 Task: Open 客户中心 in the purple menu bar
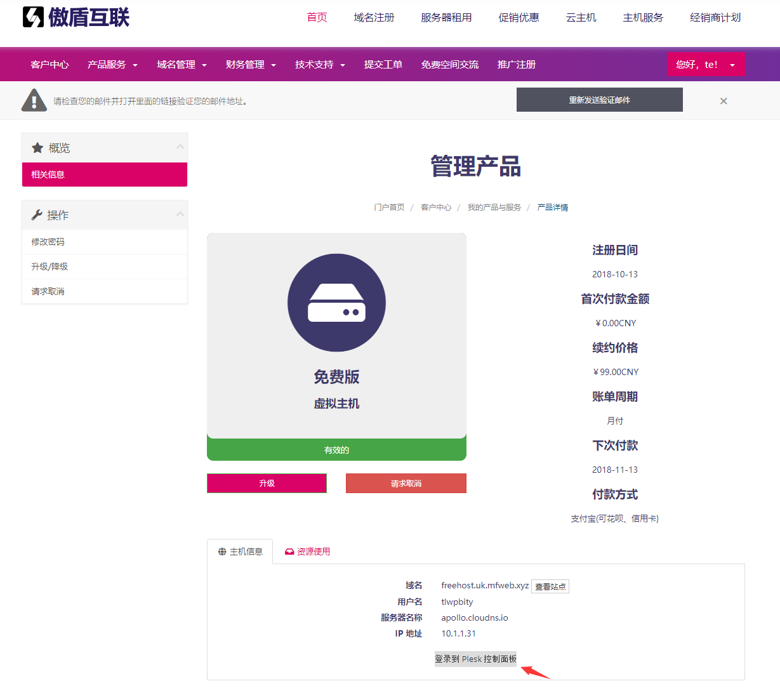(50, 65)
